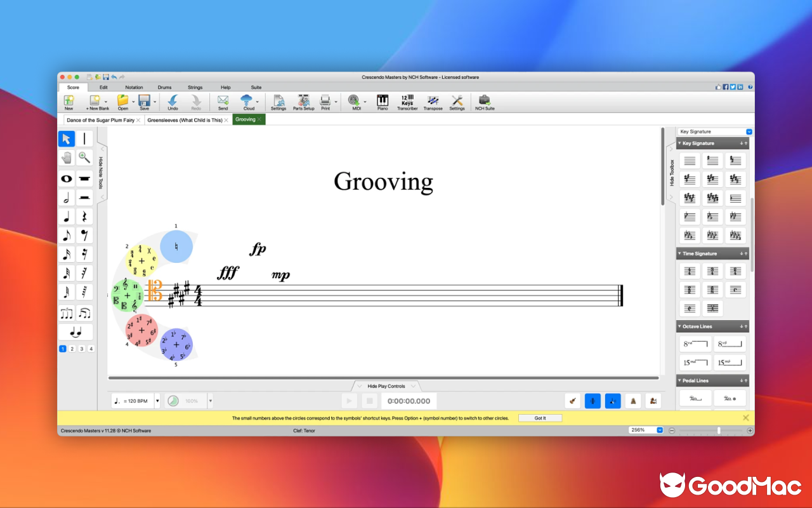Screen dimensions: 812x508
Task: Pick the Zoom magnifier tool
Action: 84,157
